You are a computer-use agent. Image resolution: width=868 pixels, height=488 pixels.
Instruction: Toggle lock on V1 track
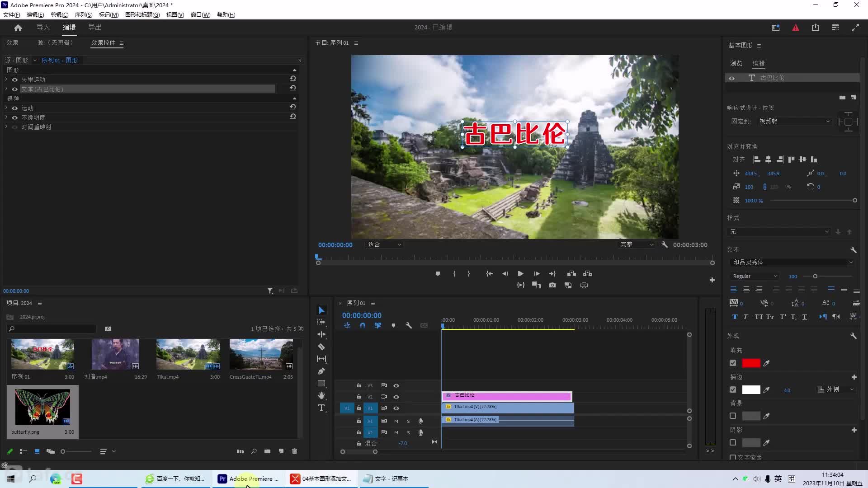(359, 408)
